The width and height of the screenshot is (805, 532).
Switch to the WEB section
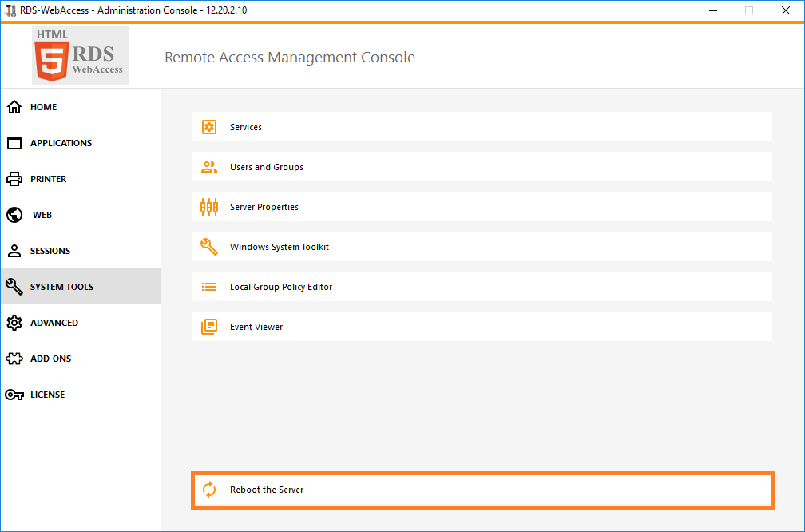point(81,215)
